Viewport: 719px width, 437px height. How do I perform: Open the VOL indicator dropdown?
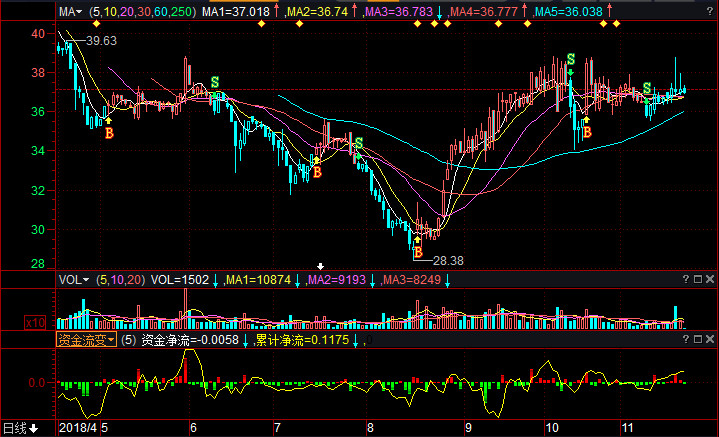pyautogui.click(x=73, y=280)
